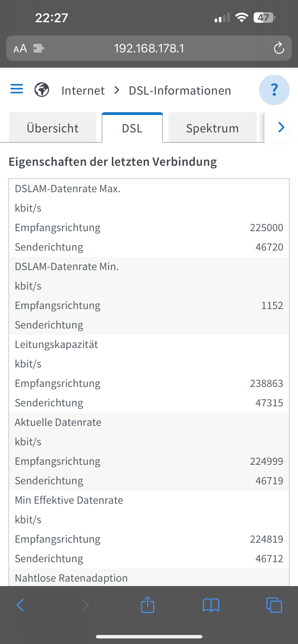Switch to the Übersicht tab
Viewport: 298px width, 644px height.
pyautogui.click(x=52, y=128)
